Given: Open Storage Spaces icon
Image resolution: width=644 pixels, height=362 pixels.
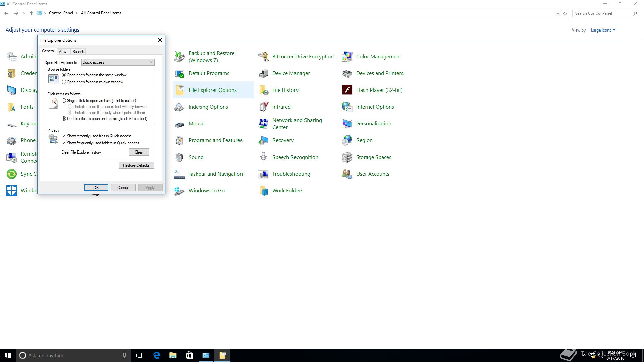Looking at the screenshot, I should (x=347, y=157).
